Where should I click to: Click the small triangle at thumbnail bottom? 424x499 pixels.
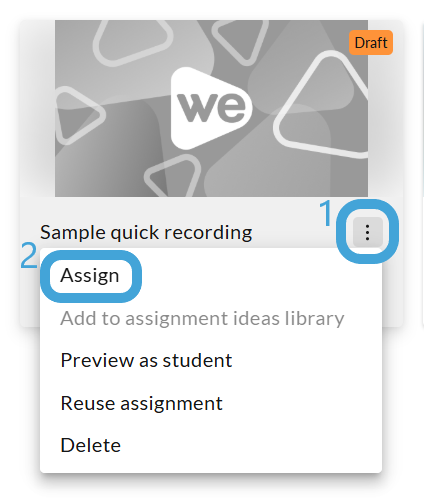click(172, 177)
